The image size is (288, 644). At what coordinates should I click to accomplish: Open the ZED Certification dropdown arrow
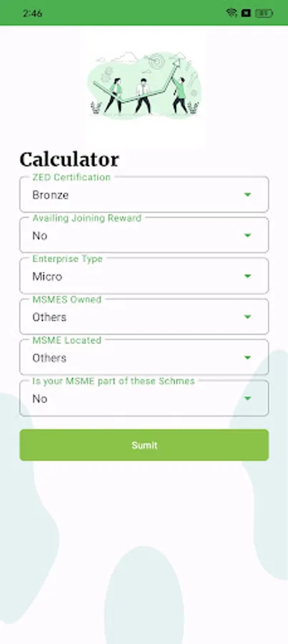(247, 195)
